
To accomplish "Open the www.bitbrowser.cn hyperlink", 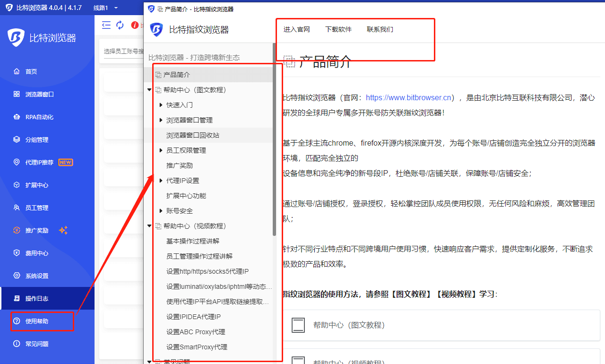I will (408, 98).
